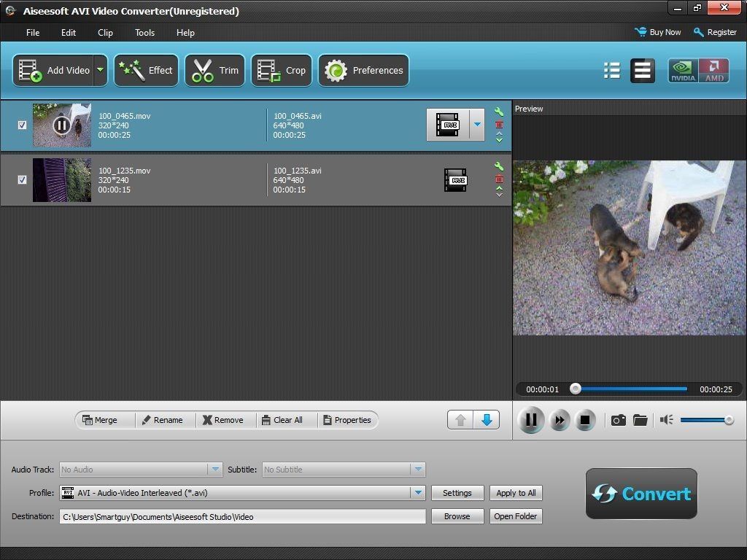
Task: Click the AVI format icon for 100_0465.avi
Action: tap(448, 125)
